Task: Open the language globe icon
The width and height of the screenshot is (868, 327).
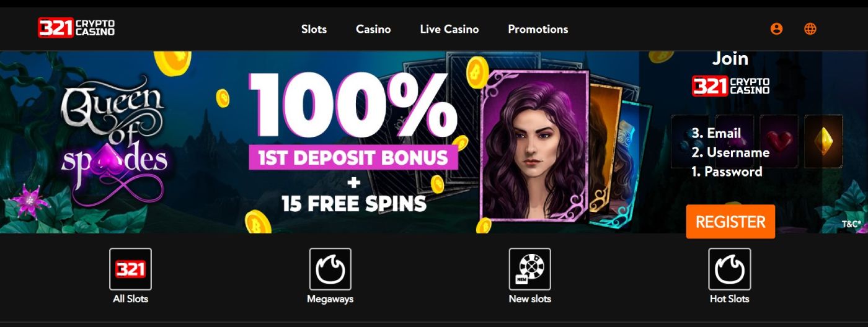Action: [810, 28]
